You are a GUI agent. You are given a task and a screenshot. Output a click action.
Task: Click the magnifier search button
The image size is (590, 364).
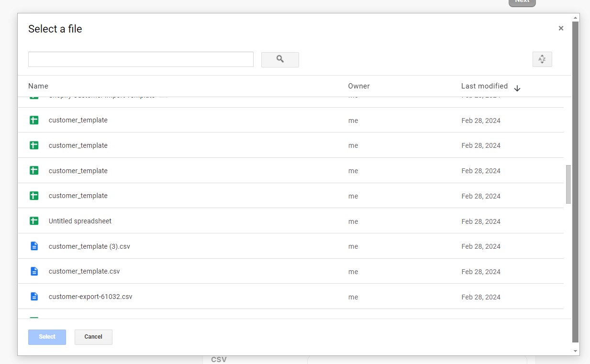280,59
